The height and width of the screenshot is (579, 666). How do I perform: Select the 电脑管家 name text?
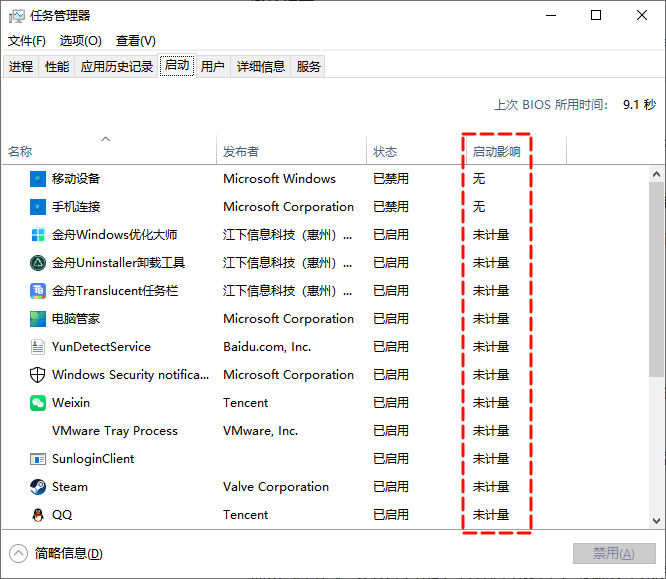tap(76, 319)
